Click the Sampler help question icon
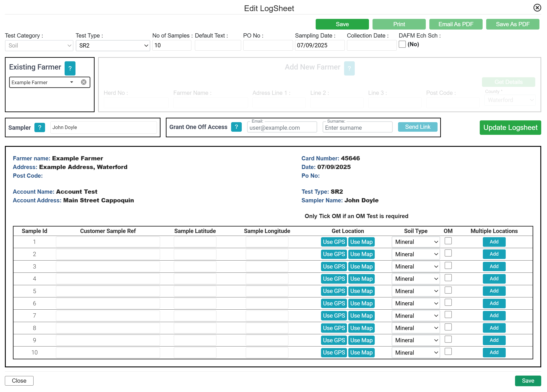The height and width of the screenshot is (392, 547). click(x=40, y=127)
